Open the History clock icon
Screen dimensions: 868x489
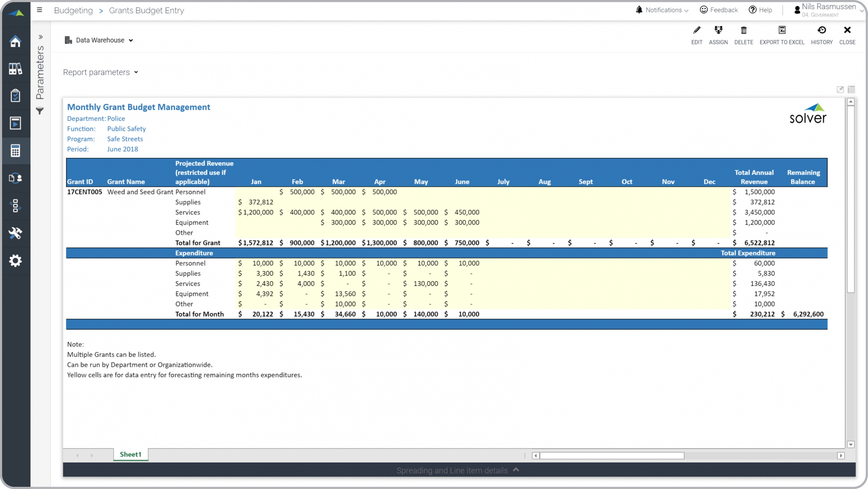[x=822, y=31]
